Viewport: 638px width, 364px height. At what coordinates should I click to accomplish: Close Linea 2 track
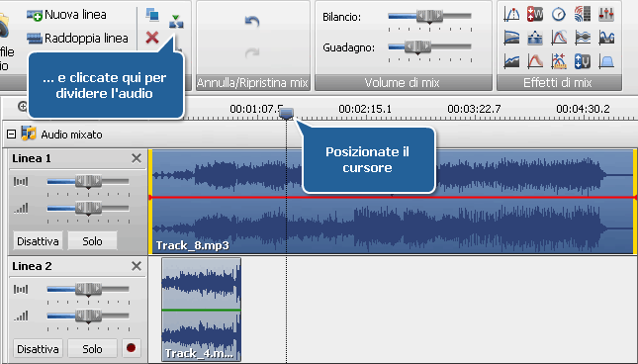click(137, 266)
